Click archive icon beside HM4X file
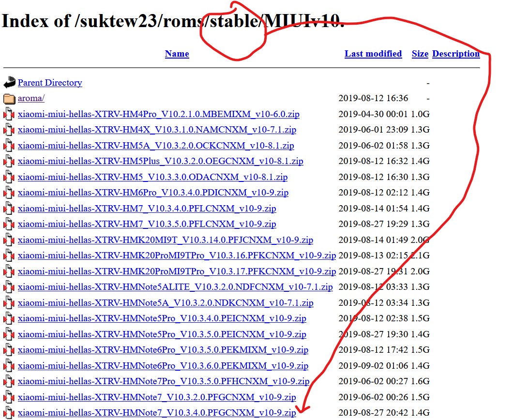514x420 pixels. pos(9,130)
